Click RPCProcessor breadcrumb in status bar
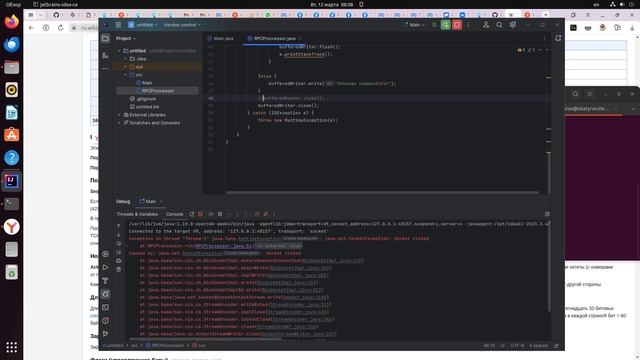Image resolution: width=640 pixels, height=360 pixels. (165, 346)
